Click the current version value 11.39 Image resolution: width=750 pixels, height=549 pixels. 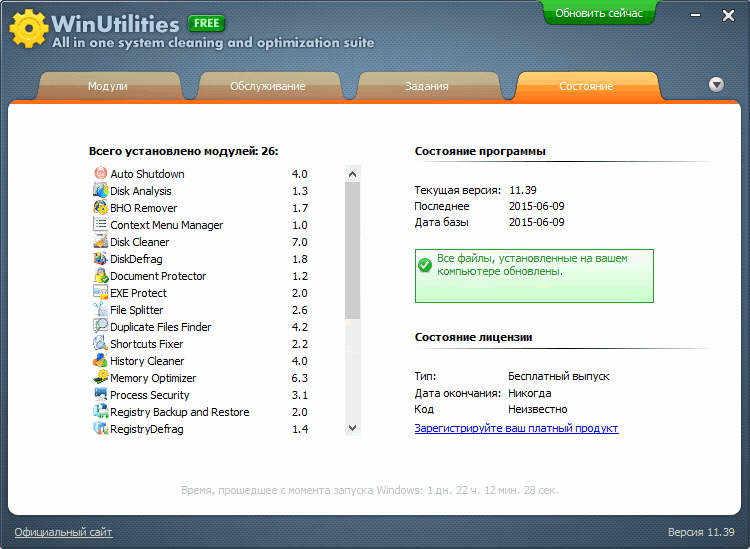[x=523, y=190]
